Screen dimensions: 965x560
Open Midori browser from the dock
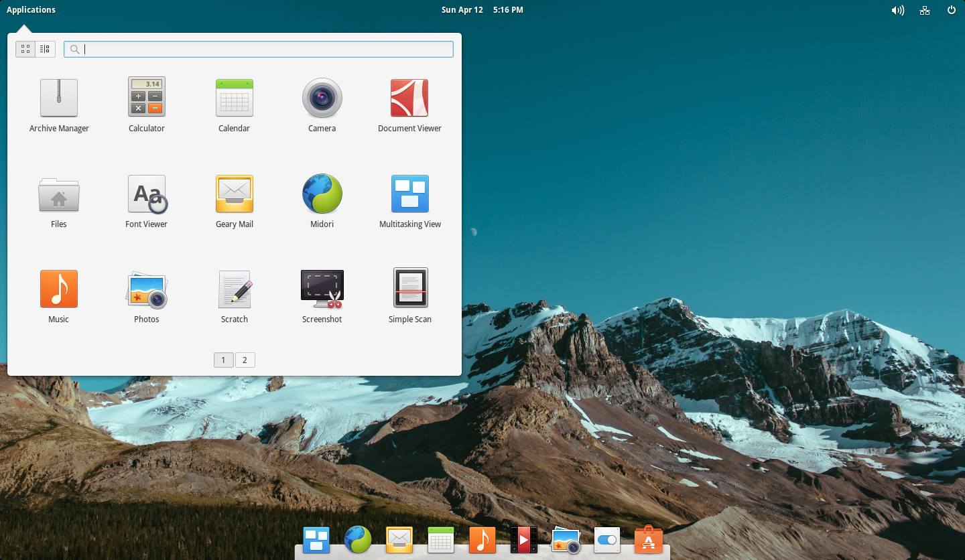(x=357, y=540)
